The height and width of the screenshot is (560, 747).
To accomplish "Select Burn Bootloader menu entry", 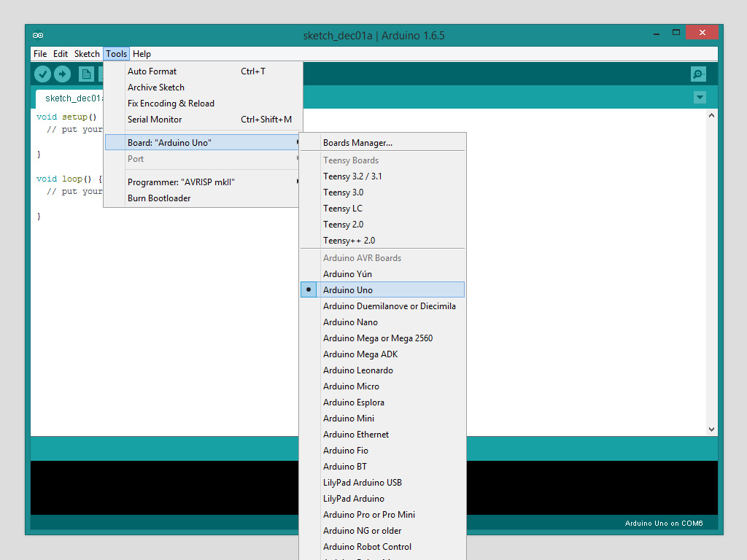I will [x=203, y=198].
